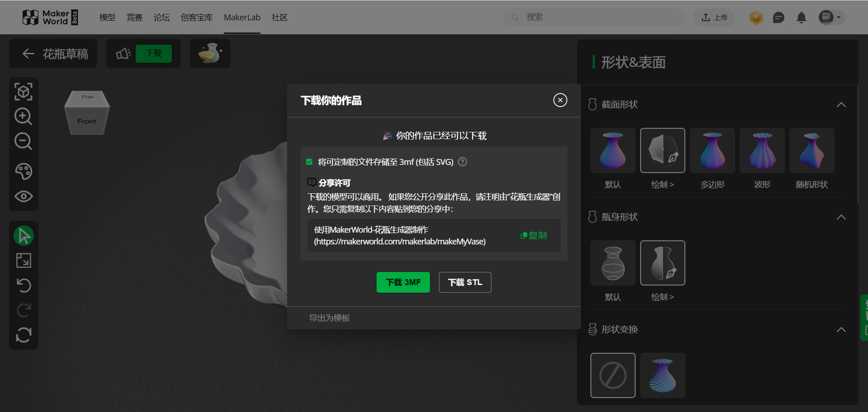Screen dimensions: 868x412
Task: Open the notifications bell
Action: 802,18
